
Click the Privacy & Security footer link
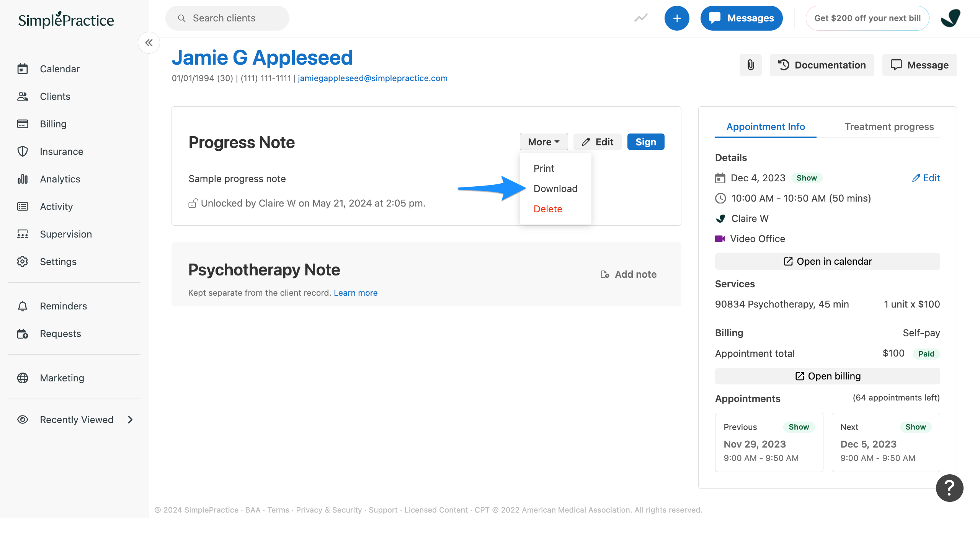329,510
